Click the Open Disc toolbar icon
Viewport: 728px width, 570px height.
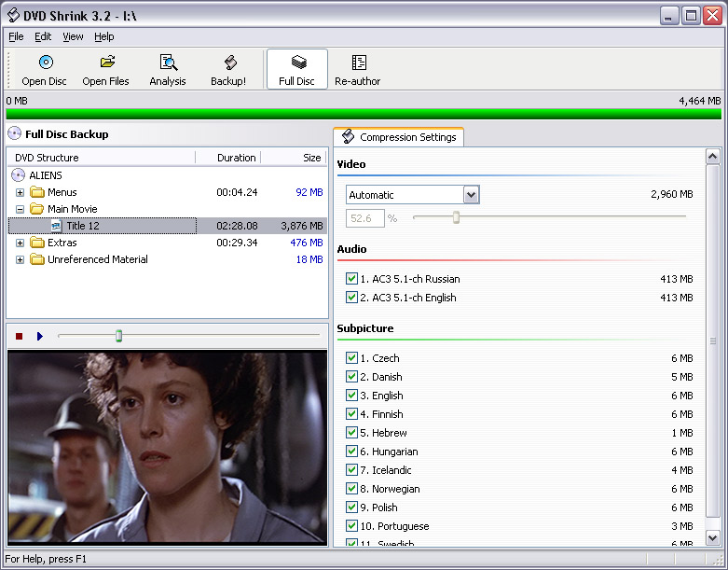point(46,62)
